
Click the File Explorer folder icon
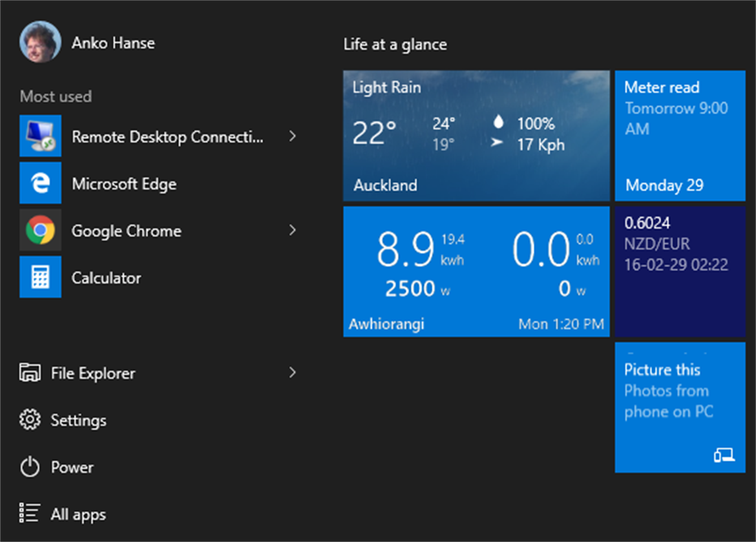(30, 373)
